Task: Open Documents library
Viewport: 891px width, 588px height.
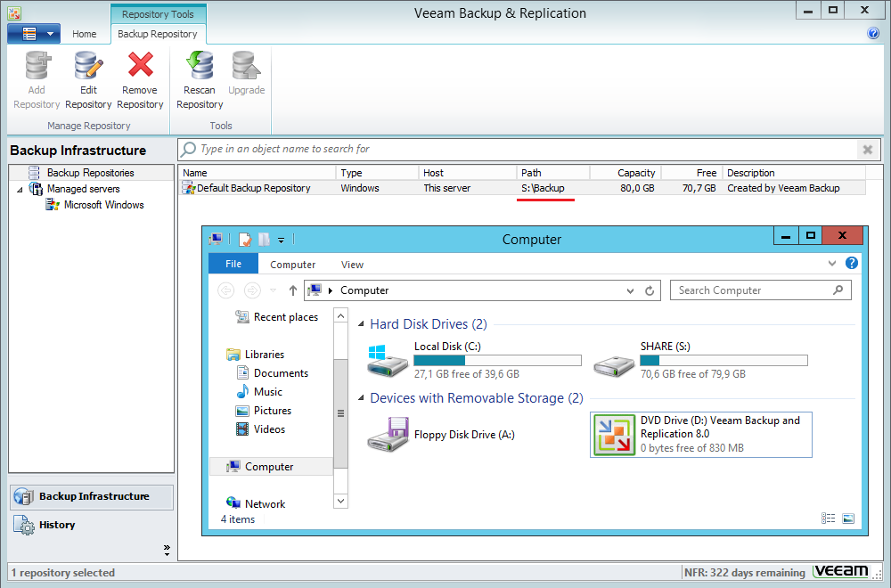Action: 272,373
